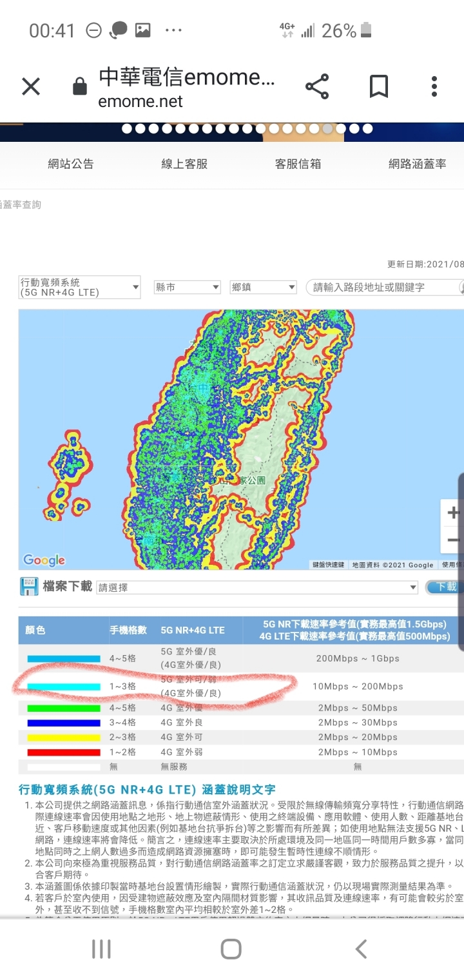Tap the image notification icon in status bar
The height and width of the screenshot is (980, 464).
pyautogui.click(x=142, y=30)
